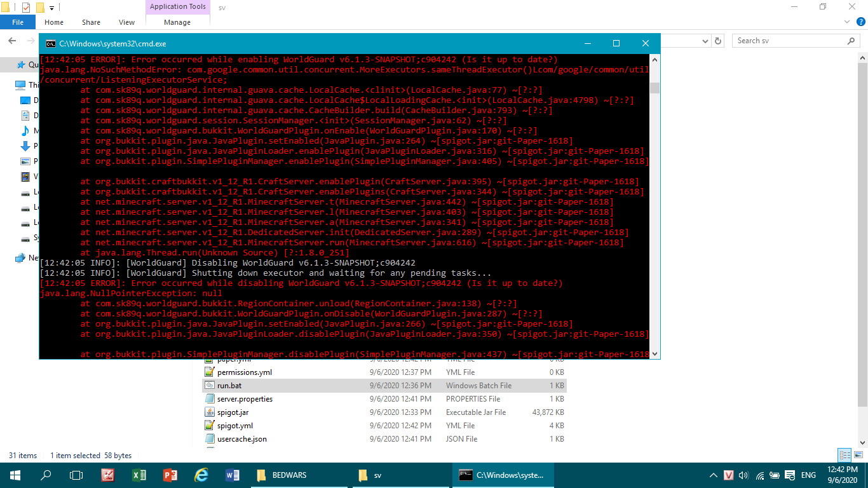Launch Word from the taskbar
The width and height of the screenshot is (868, 488).
(x=233, y=475)
